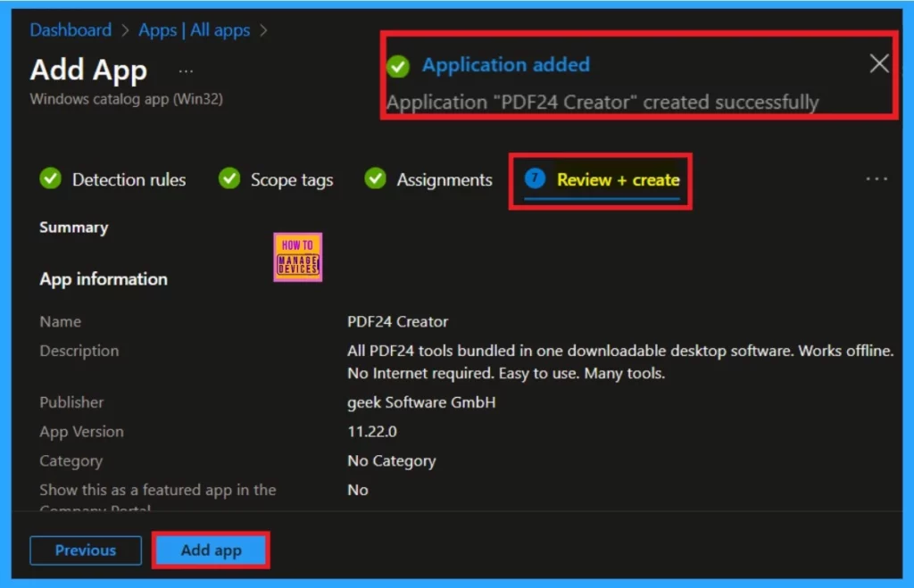Click the 'created successfully' notification message
The width and height of the screenshot is (914, 588).
coord(602,103)
